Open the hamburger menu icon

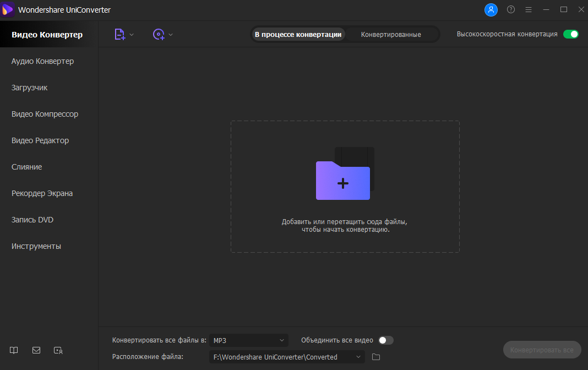click(x=529, y=10)
